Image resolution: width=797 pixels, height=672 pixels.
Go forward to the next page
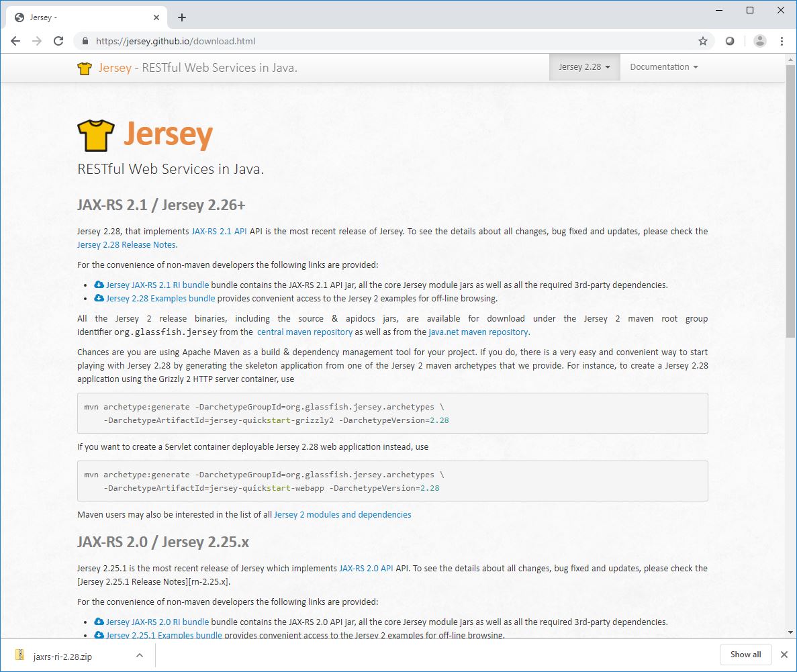(x=37, y=41)
